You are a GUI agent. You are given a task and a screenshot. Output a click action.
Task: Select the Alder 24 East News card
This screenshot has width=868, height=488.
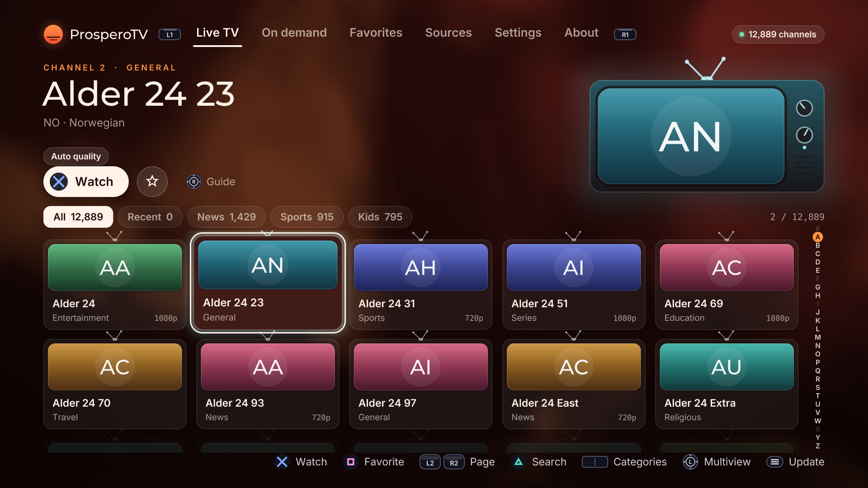[574, 384]
